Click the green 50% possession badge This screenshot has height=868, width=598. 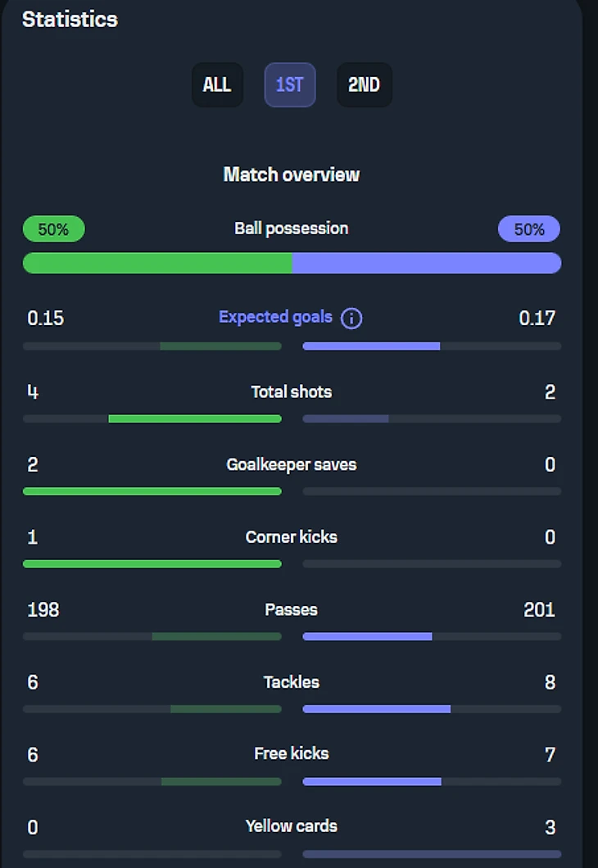click(53, 229)
